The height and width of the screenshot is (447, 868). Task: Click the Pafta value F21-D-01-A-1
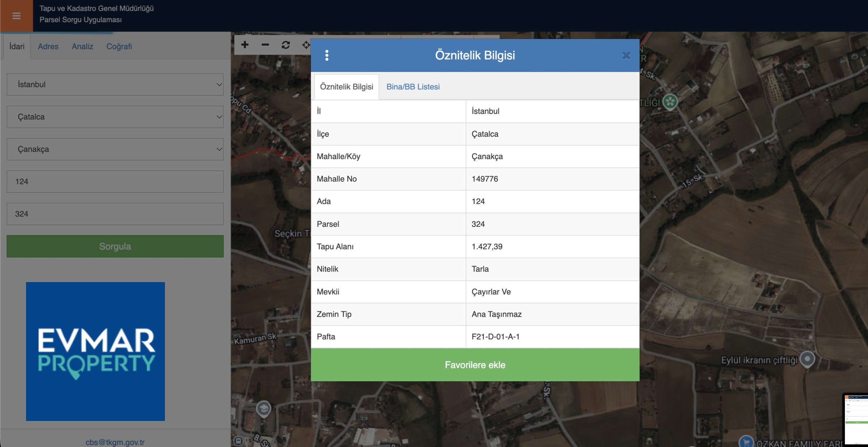(495, 337)
